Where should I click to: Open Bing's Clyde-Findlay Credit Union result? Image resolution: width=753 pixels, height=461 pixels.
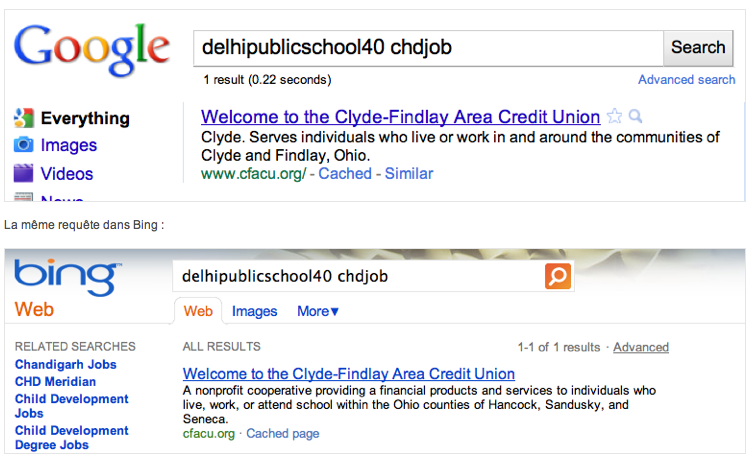click(349, 374)
